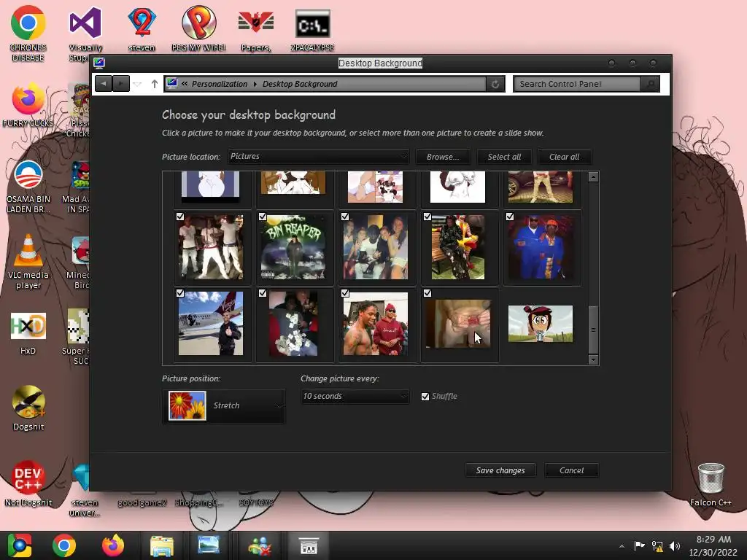Select the 'Papers,' desktop icon
The image size is (747, 560).
click(256, 28)
